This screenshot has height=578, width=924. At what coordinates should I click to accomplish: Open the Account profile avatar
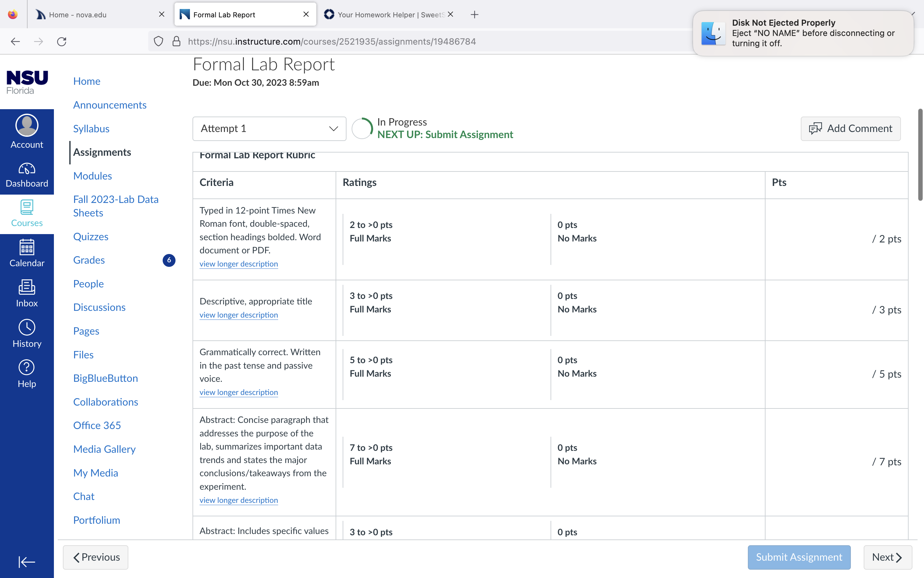(x=27, y=125)
